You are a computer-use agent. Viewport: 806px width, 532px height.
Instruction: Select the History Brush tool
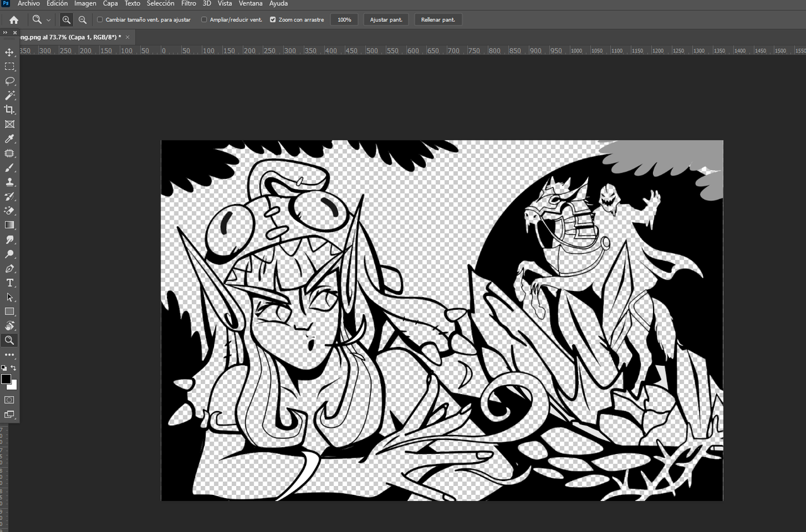tap(9, 196)
